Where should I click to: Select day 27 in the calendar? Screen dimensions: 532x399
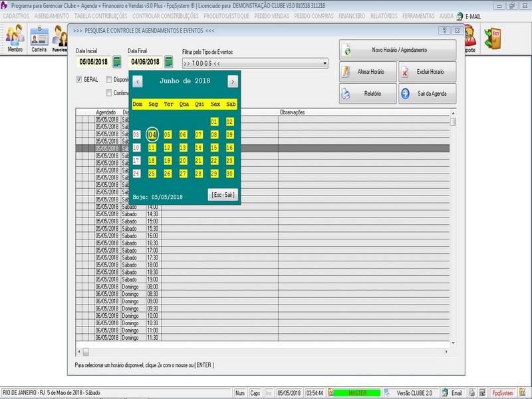[x=183, y=174]
